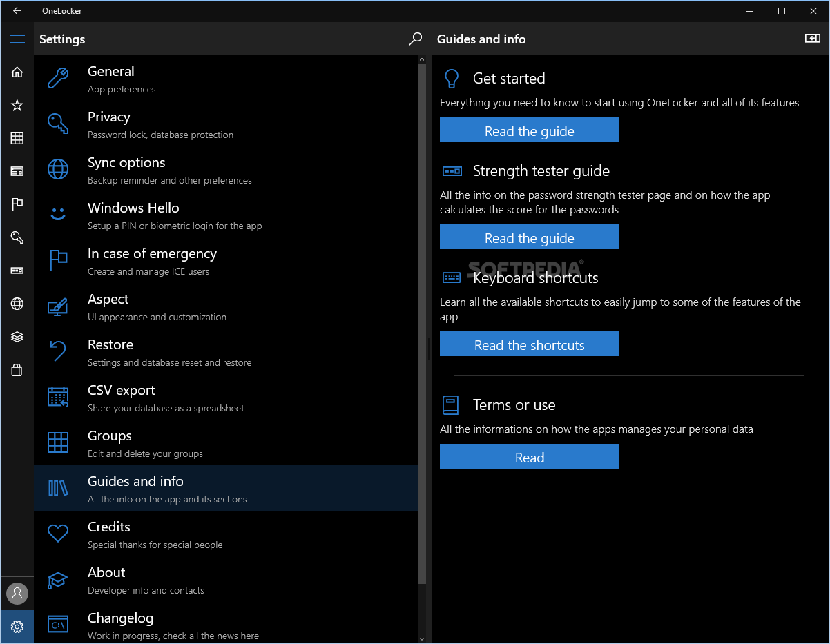This screenshot has width=830, height=644.
Task: Open the card icon in sidebar
Action: 17,171
